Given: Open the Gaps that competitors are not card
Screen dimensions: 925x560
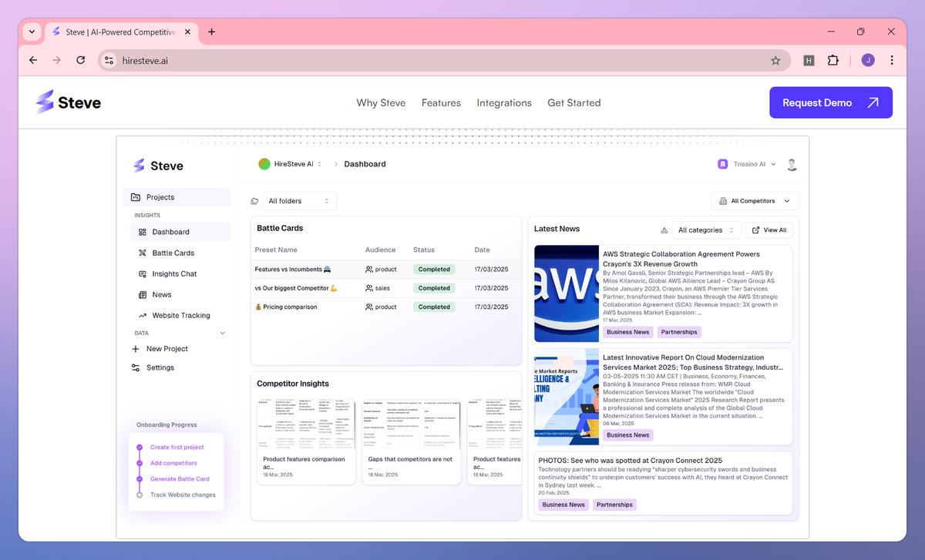Looking at the screenshot, I should (x=412, y=441).
